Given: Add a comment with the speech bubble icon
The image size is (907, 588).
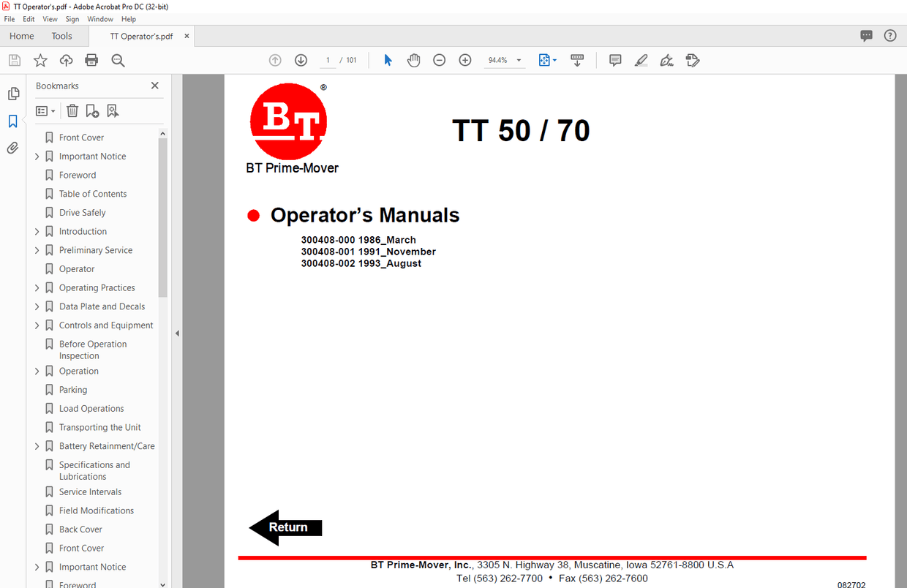Looking at the screenshot, I should tap(615, 60).
